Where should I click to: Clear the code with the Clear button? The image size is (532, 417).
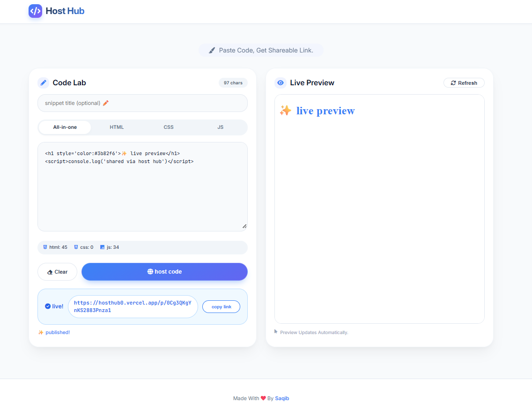57,272
